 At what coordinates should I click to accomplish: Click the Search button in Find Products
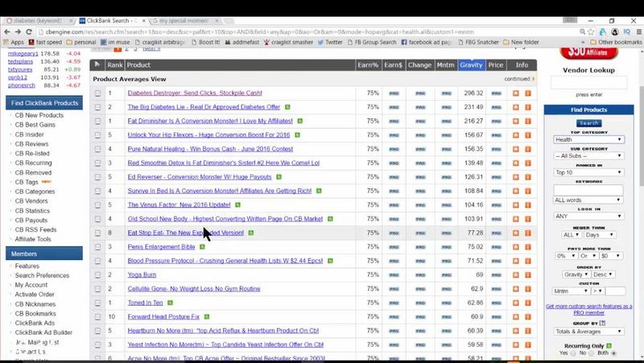(x=589, y=123)
